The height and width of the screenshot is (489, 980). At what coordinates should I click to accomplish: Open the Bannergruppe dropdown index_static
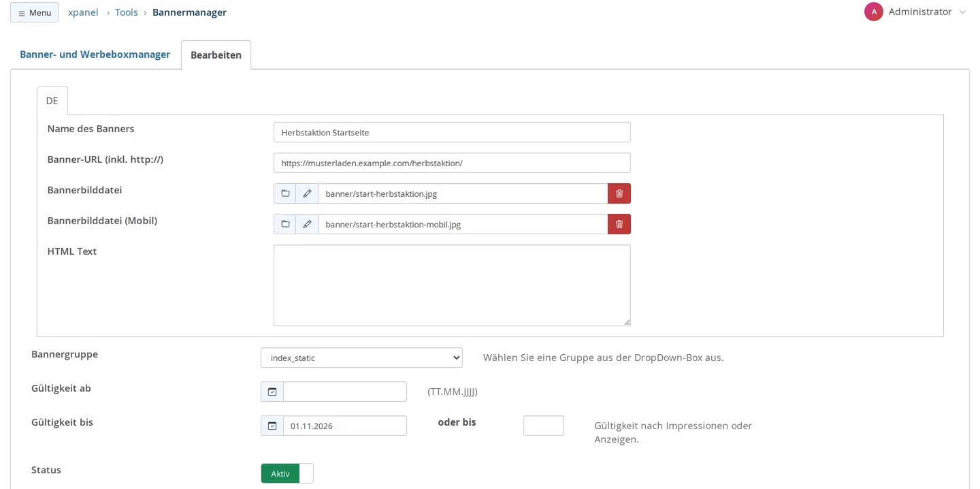361,358
